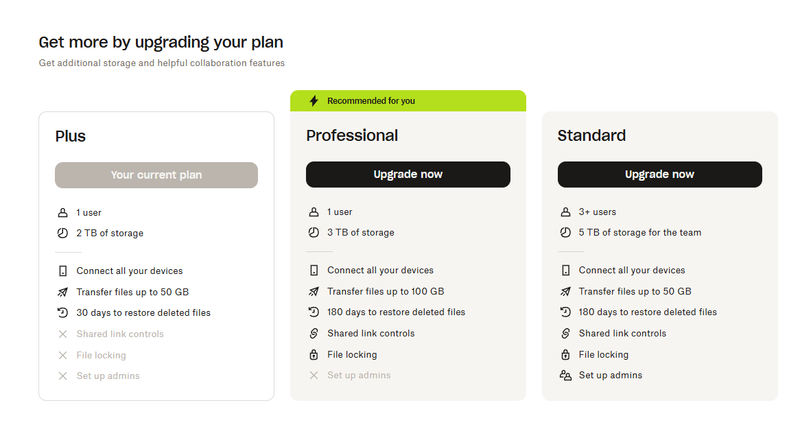Click the storage pie icon in Professional plan

[x=314, y=233]
